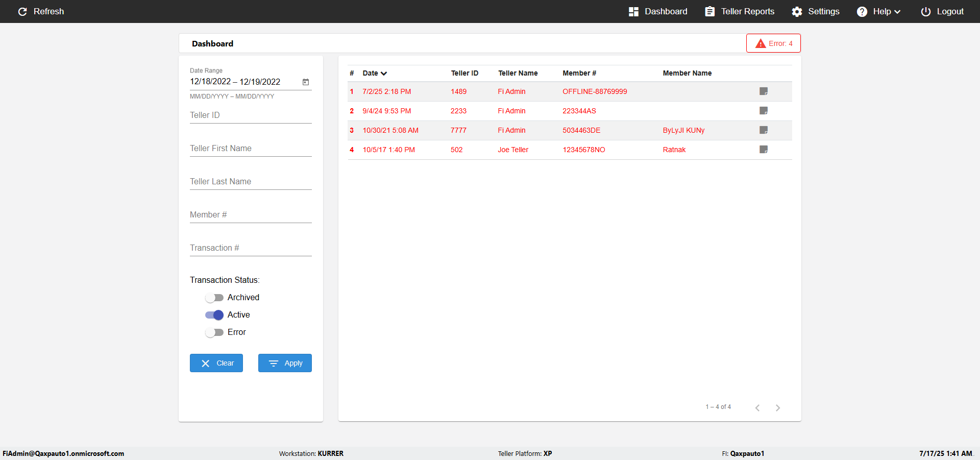The image size is (980, 460).
Task: Enable the Archived status toggle
Action: pyautogui.click(x=214, y=298)
